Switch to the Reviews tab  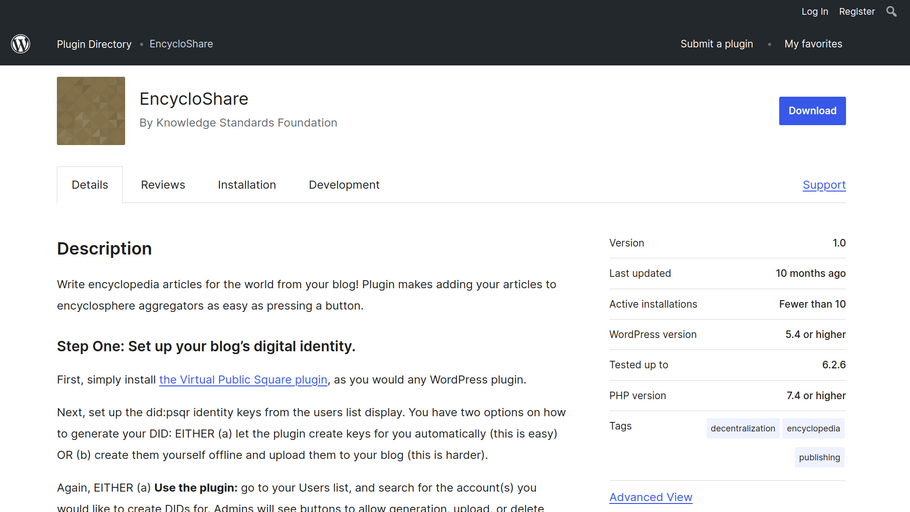click(163, 185)
